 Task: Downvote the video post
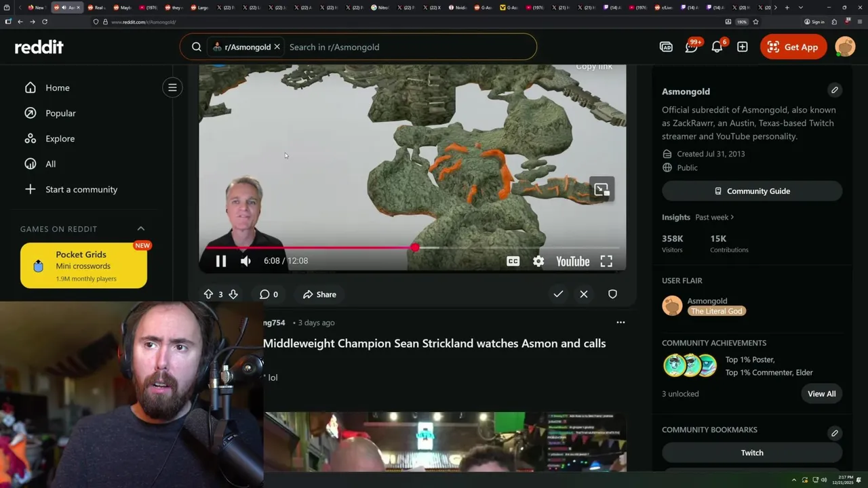tap(233, 294)
